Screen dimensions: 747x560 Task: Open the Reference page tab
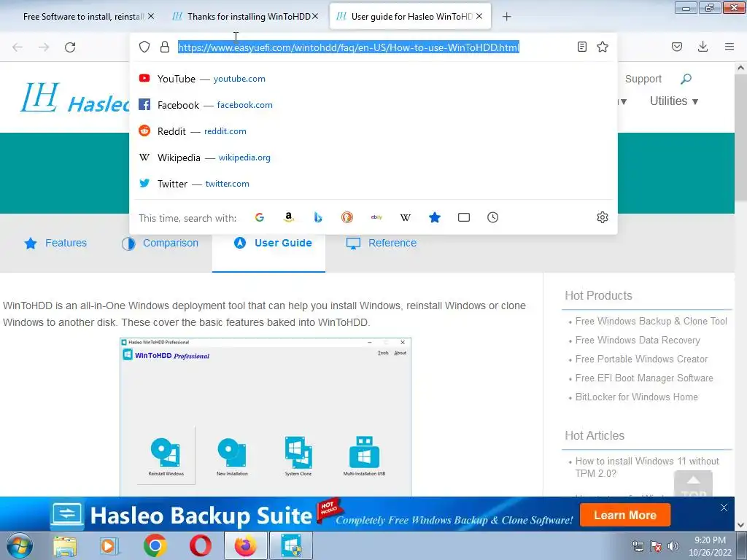381,243
